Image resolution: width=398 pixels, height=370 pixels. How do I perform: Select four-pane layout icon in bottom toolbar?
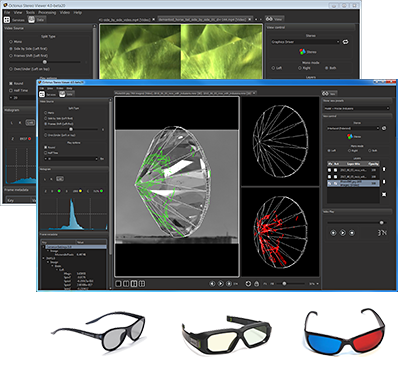[x=142, y=284]
